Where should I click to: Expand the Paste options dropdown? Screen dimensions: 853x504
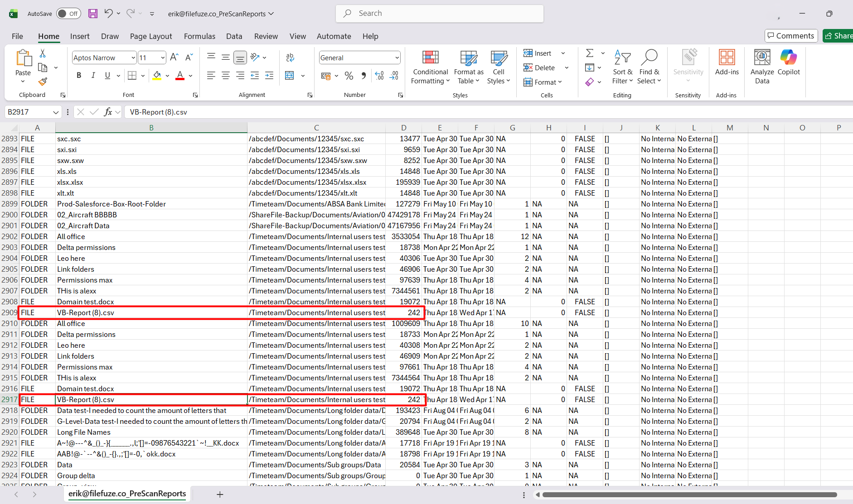click(23, 81)
